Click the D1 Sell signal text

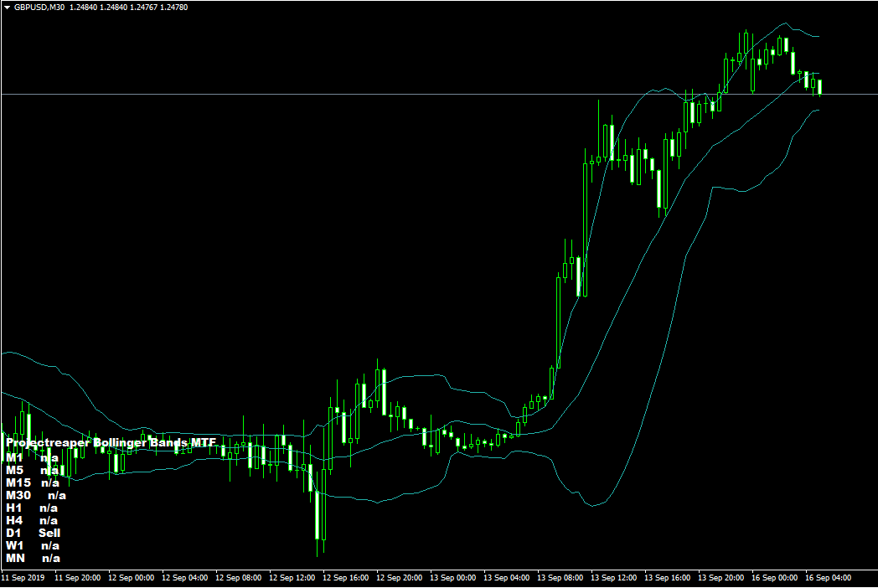pos(49,534)
